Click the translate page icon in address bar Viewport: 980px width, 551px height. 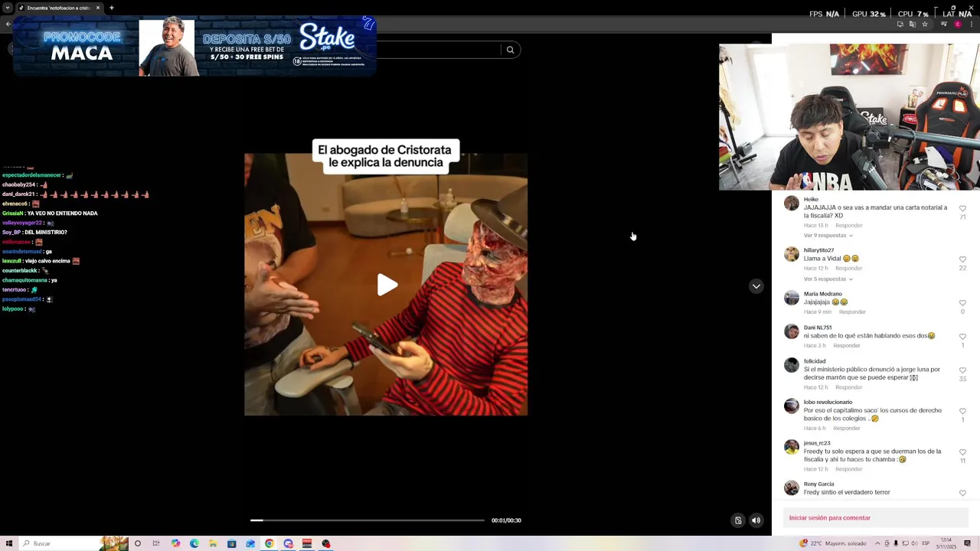913,24
